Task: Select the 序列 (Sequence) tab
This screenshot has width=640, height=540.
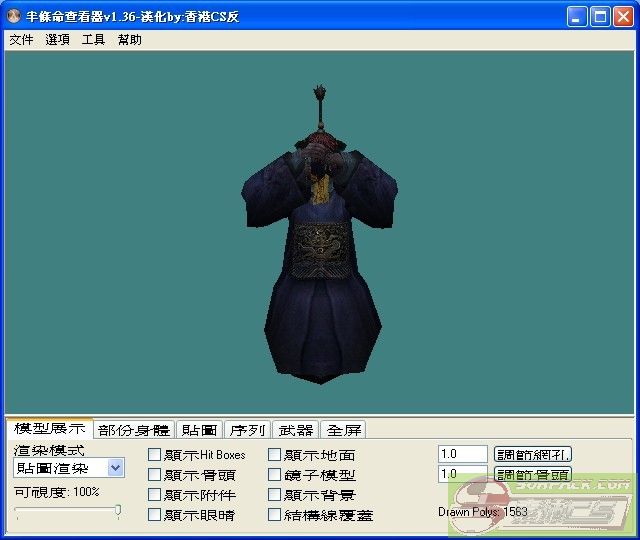Action: 247,430
